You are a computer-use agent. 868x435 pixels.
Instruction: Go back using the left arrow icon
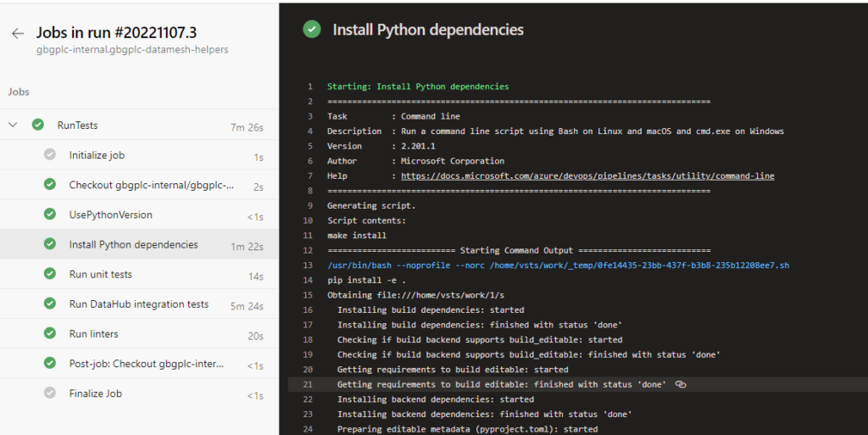[x=18, y=34]
